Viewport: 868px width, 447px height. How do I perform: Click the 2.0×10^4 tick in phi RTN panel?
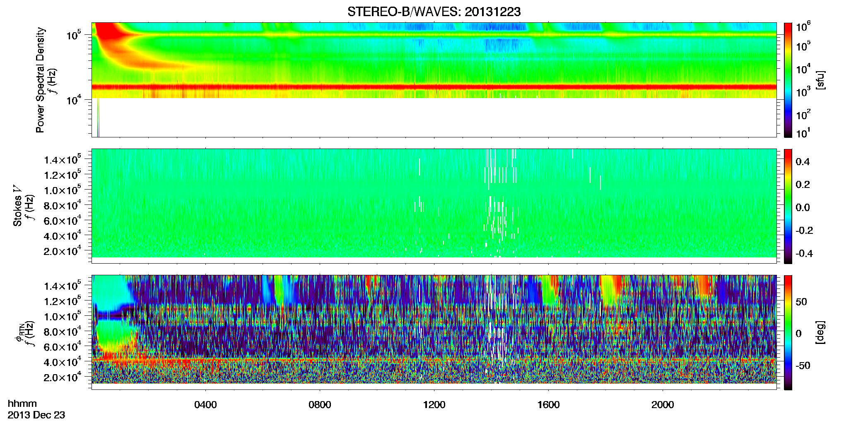tap(62, 376)
